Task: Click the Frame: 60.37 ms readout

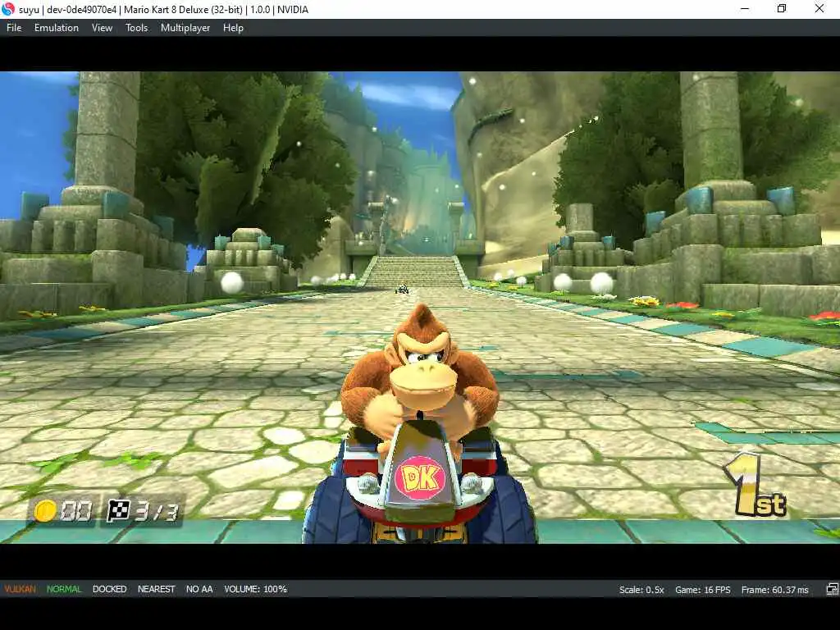Action: click(x=774, y=590)
